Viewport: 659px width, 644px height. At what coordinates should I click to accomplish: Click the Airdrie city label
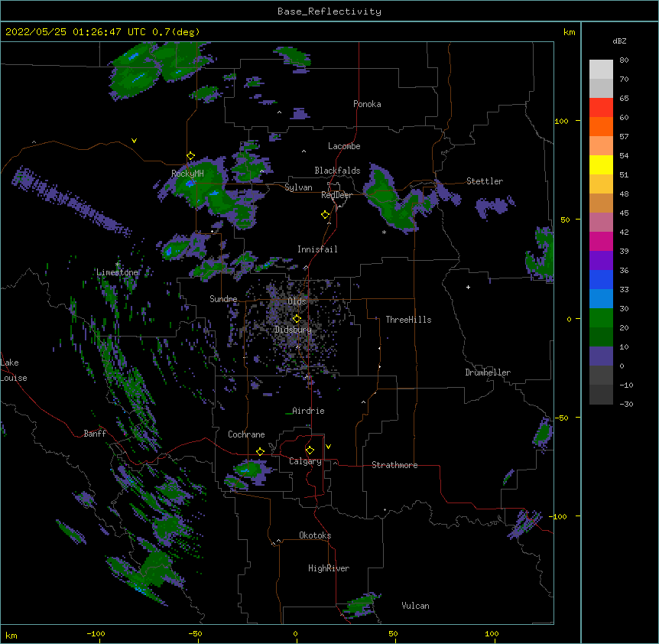pyautogui.click(x=308, y=411)
